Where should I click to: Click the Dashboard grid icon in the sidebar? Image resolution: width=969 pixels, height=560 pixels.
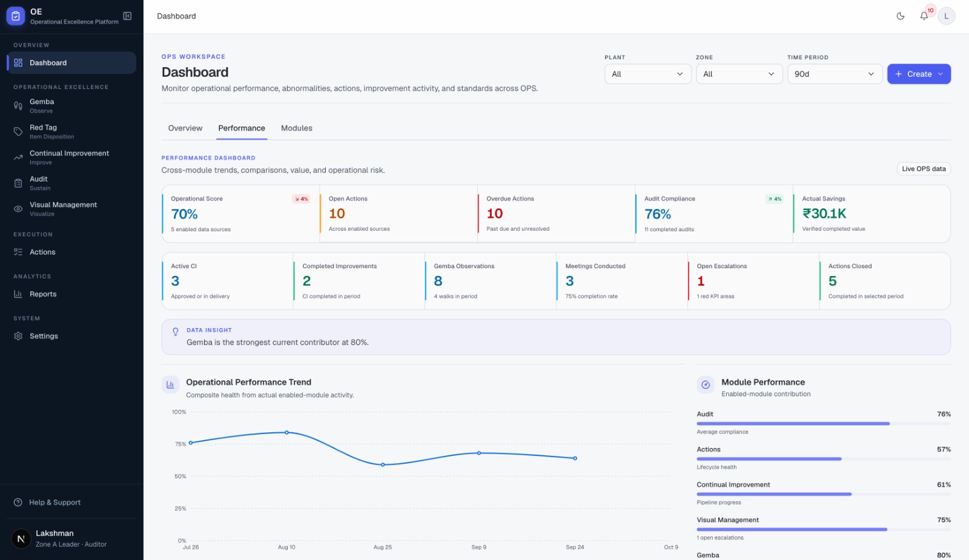(18, 63)
